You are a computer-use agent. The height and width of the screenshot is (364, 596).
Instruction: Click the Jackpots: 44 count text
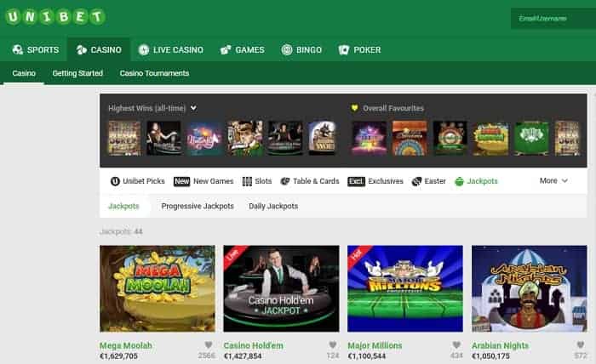[x=121, y=231]
